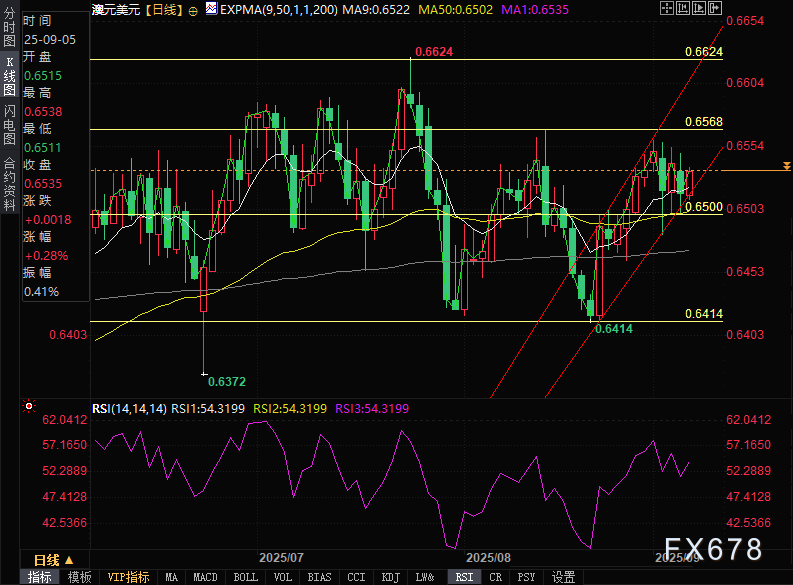Click the RSI(14,14,14) indicator parameter label
The height and width of the screenshot is (585, 793).
(128, 408)
